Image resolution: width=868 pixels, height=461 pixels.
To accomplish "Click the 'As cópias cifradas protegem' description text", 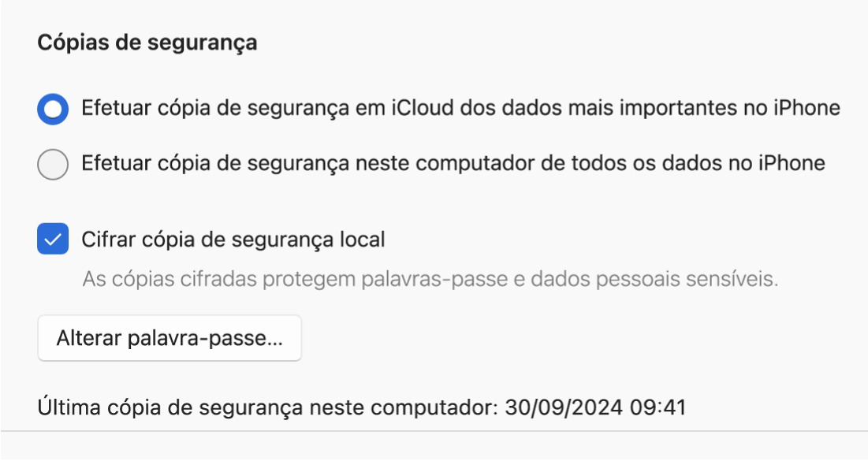I will pyautogui.click(x=430, y=280).
